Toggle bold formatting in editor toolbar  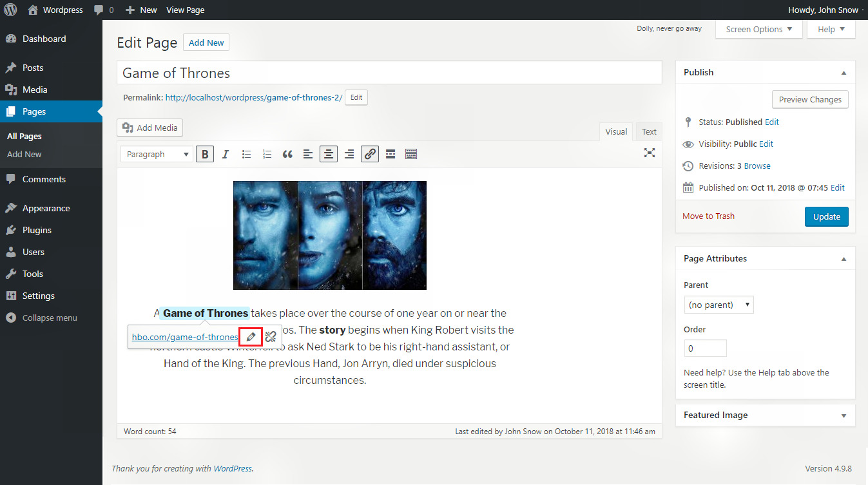(x=205, y=154)
